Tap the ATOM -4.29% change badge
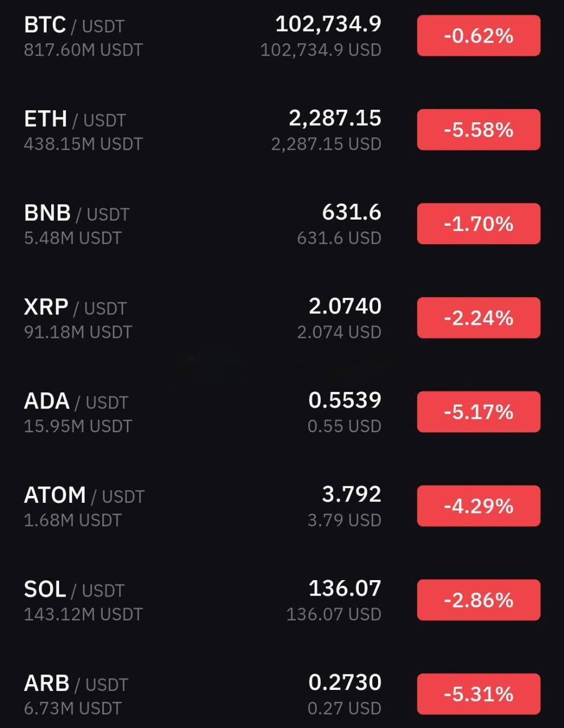564x728 pixels. (479, 506)
